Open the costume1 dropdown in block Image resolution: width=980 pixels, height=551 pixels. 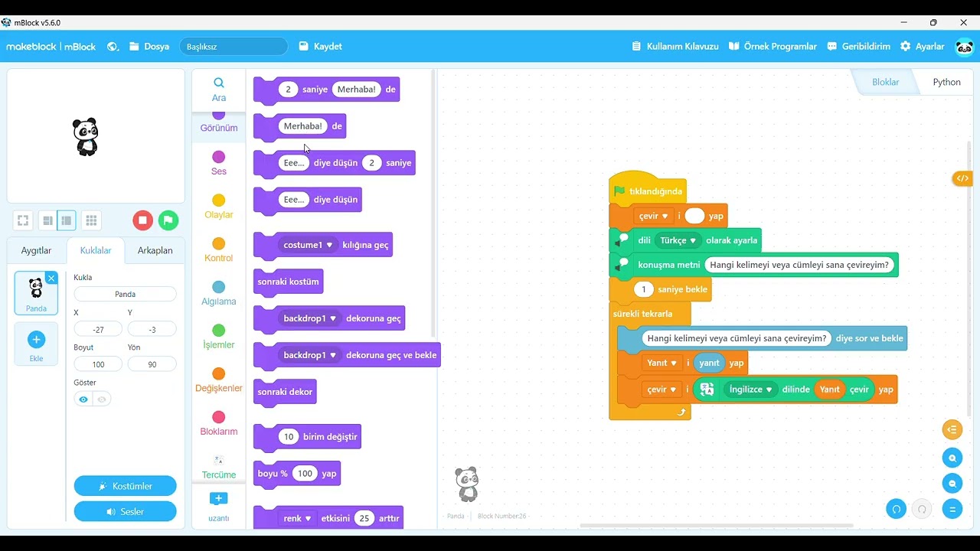[x=309, y=245]
